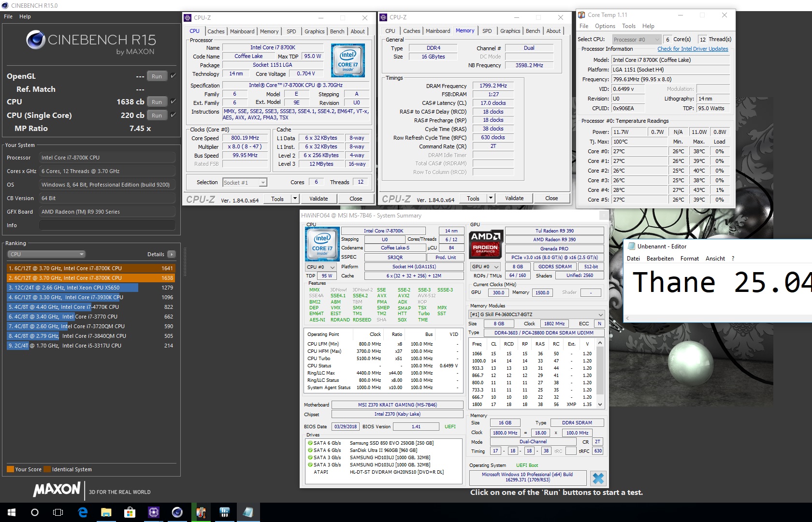Run the CPU Single Core benchmark

[157, 115]
